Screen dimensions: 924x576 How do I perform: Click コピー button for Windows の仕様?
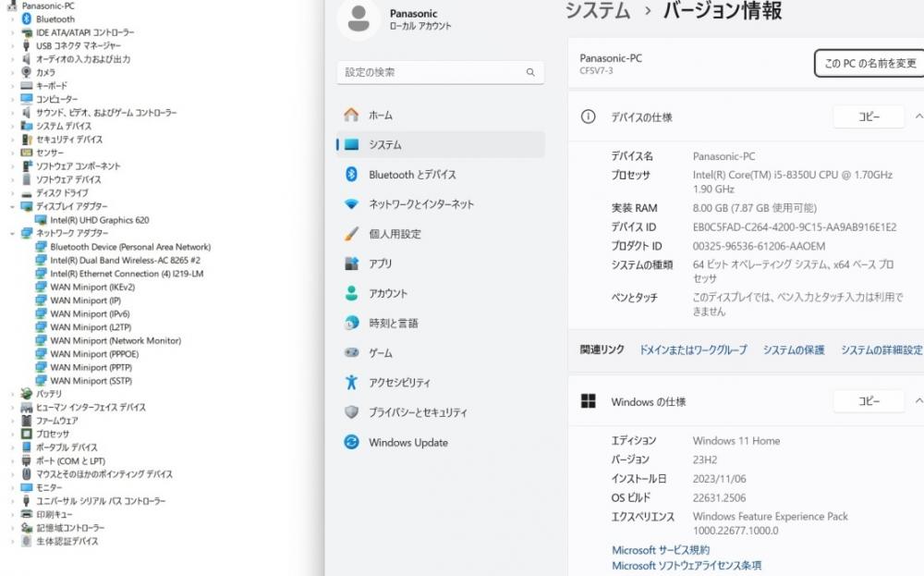pos(869,401)
